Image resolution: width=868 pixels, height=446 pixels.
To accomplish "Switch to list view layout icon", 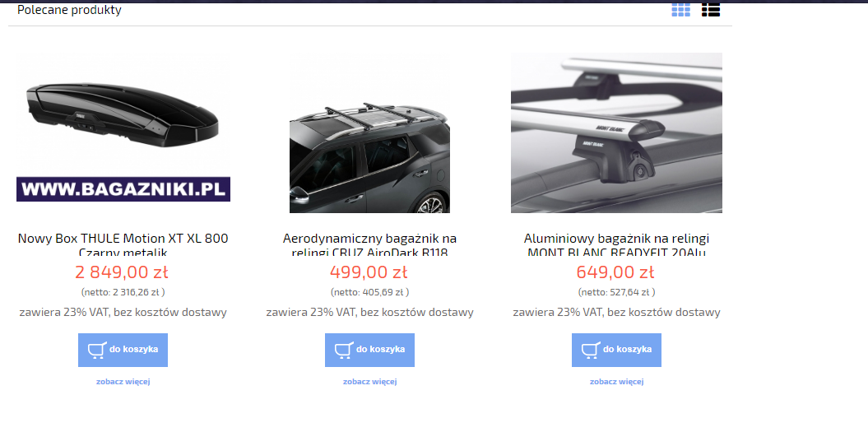I will [711, 9].
